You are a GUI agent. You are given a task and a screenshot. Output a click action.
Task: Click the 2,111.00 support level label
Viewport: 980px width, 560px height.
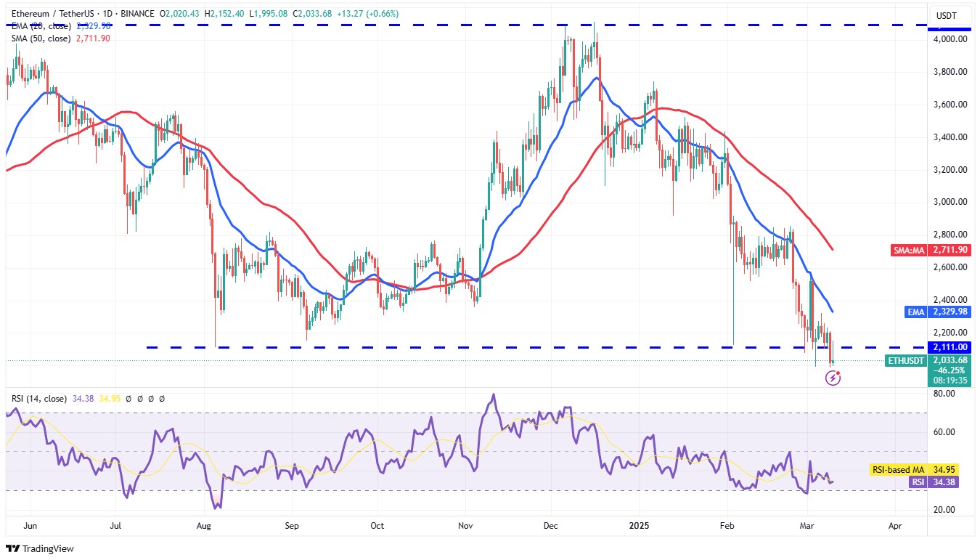949,347
